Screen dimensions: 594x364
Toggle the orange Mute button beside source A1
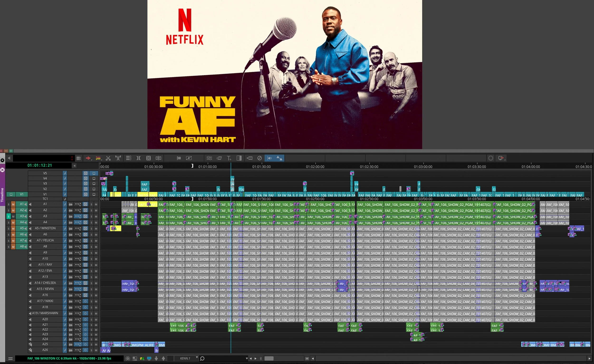click(13, 204)
